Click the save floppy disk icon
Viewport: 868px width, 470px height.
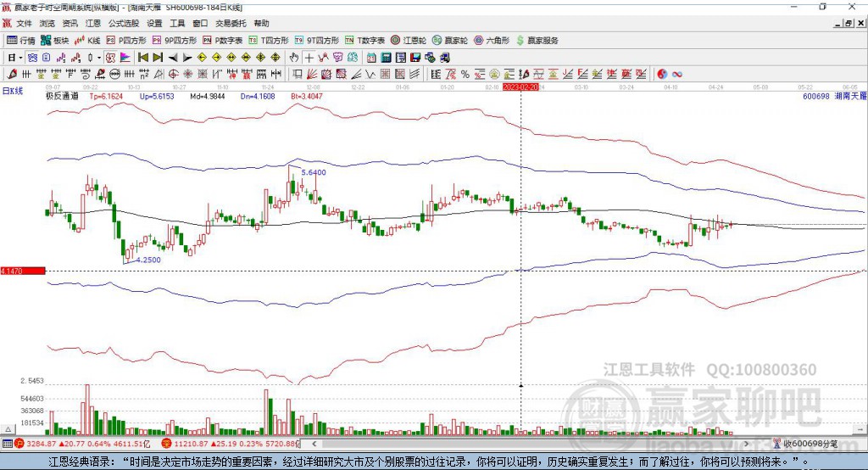click(x=415, y=58)
